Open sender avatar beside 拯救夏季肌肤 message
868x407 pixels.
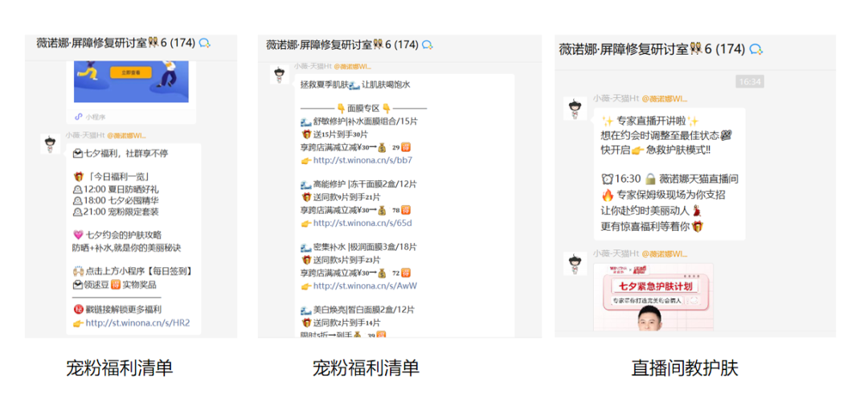click(x=280, y=74)
